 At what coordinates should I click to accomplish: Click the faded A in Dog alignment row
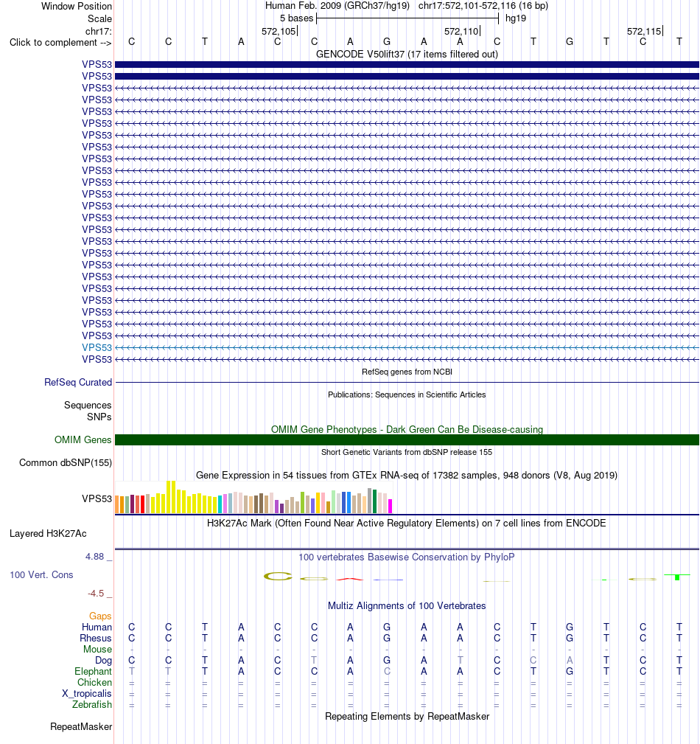click(570, 661)
